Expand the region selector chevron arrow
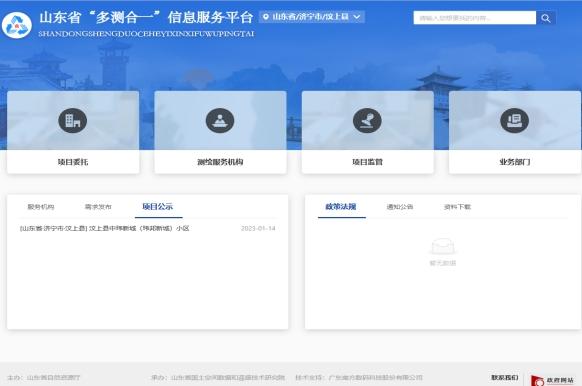This screenshot has height=386, width=582. 357,17
